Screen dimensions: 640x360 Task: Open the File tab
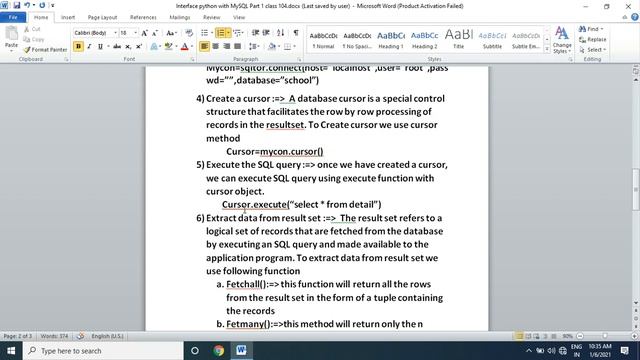point(13,17)
